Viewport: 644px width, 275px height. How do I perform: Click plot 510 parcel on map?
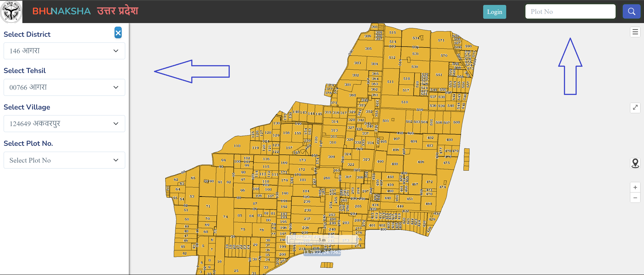coord(404,102)
